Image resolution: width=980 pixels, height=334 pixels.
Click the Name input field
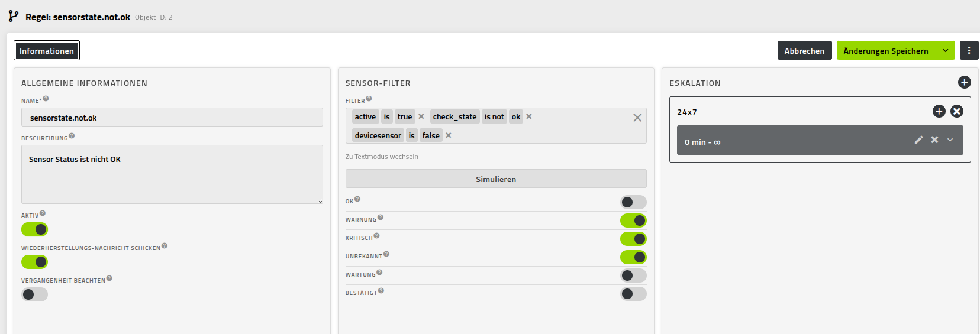(x=172, y=118)
